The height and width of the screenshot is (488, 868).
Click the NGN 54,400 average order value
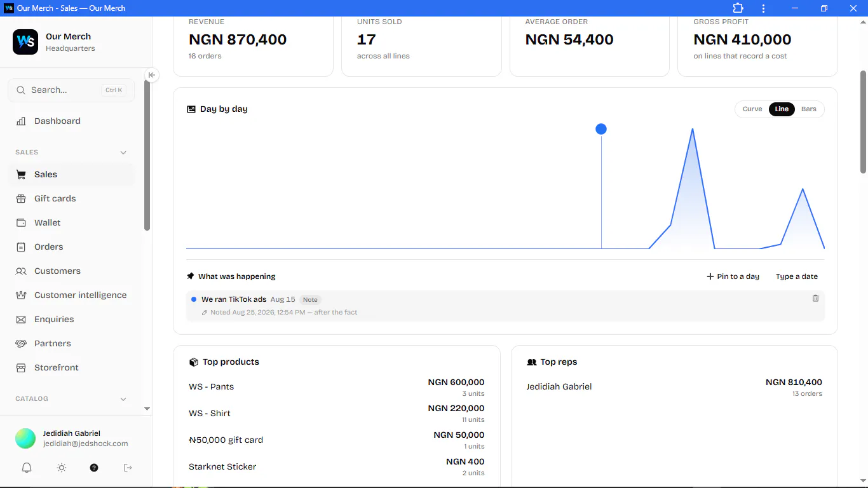coord(569,39)
